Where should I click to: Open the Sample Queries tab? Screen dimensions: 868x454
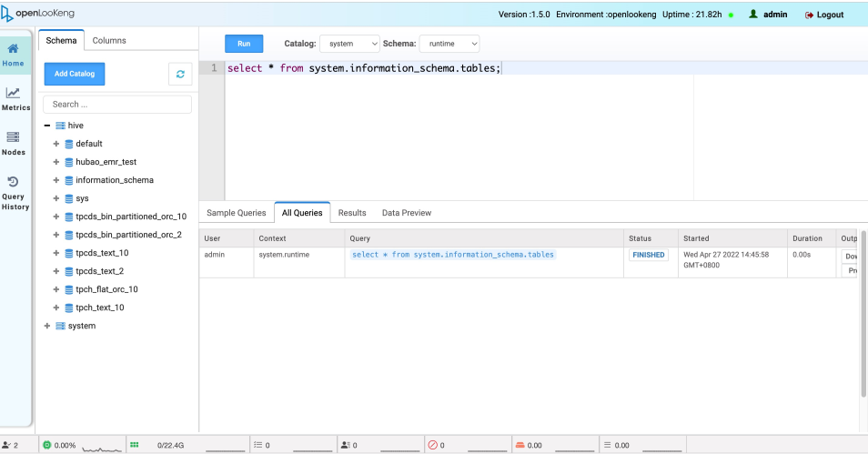[x=236, y=213]
